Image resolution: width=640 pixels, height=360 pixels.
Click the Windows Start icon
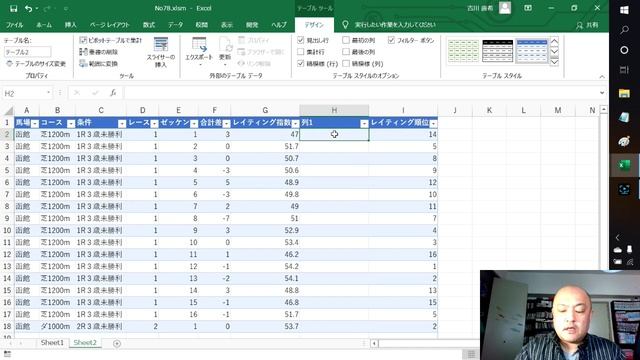(x=624, y=10)
